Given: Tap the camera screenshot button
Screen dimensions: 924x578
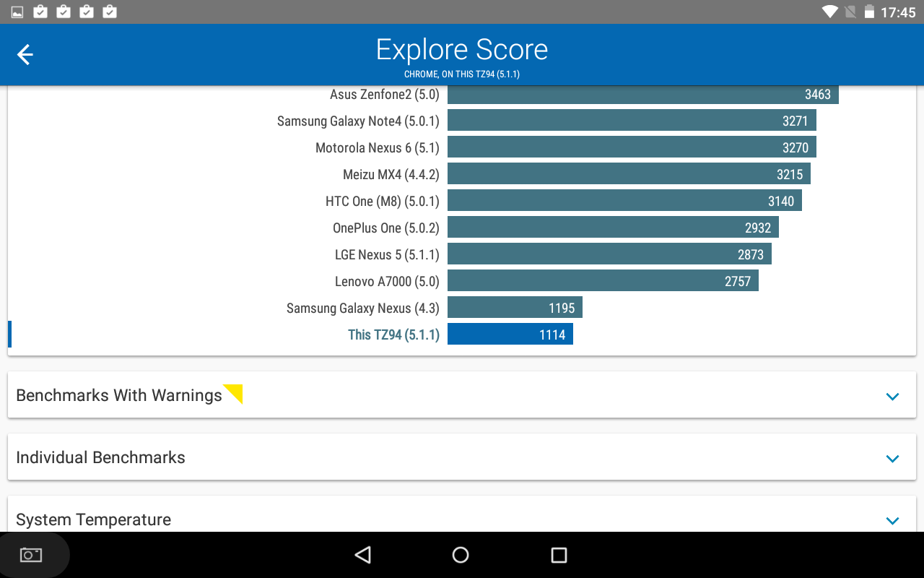Looking at the screenshot, I should (x=30, y=554).
